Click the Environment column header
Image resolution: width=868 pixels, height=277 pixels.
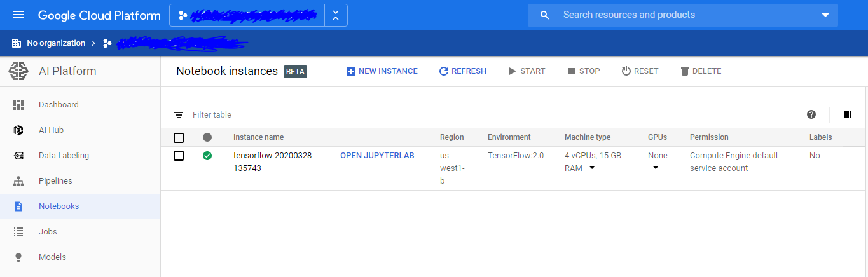click(x=509, y=137)
